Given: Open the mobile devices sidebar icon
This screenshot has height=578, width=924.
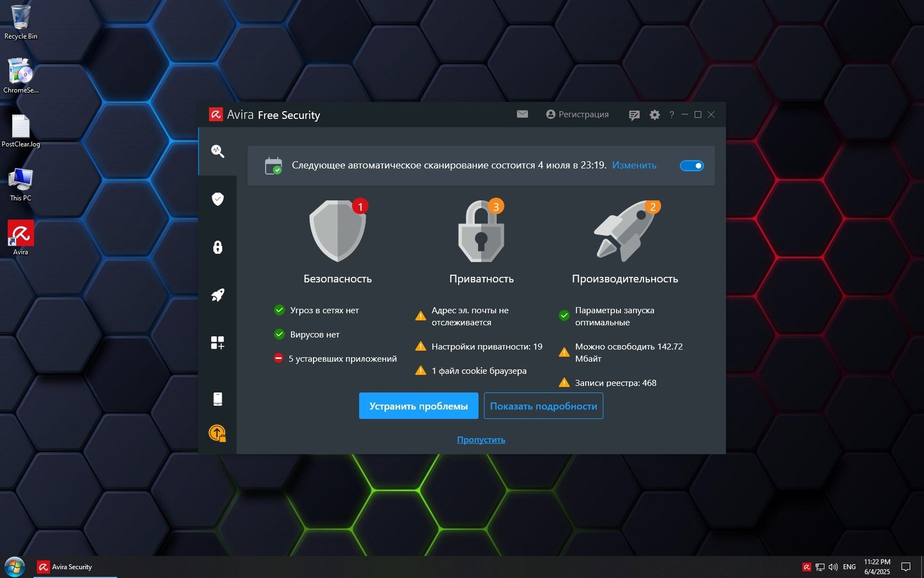Looking at the screenshot, I should pos(218,399).
